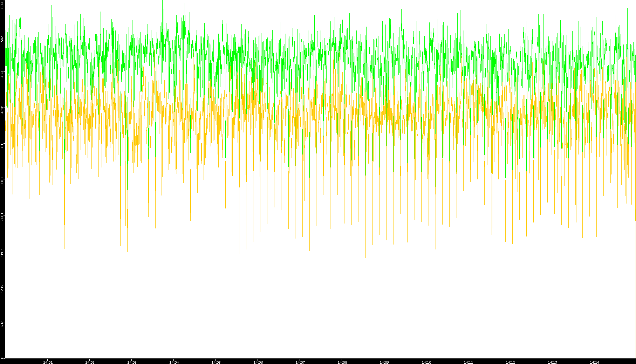Choose the 1807 y-axis label
Image resolution: width=636 pixels, height=364 pixels.
click(2, 253)
